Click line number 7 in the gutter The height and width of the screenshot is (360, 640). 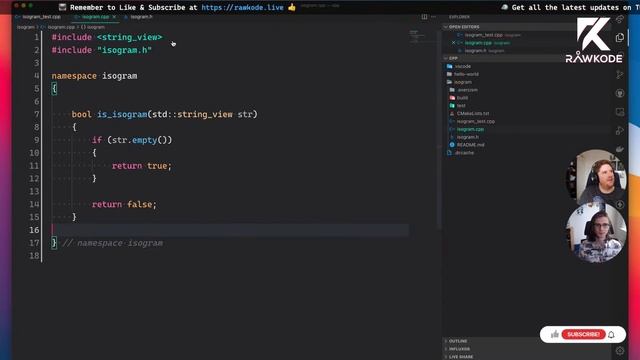[37, 114]
